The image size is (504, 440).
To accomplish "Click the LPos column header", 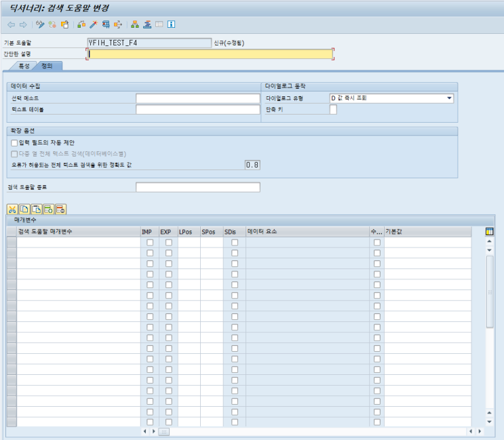I will pyautogui.click(x=189, y=232).
